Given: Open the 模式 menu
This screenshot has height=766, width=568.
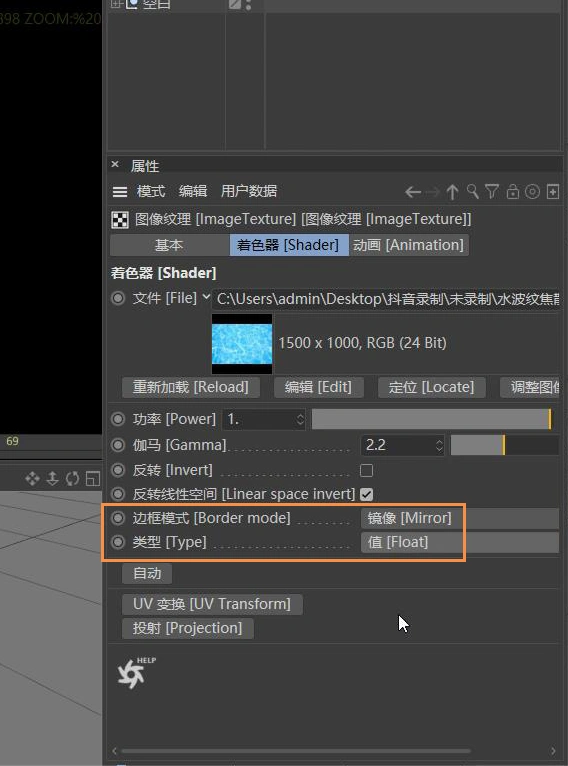Looking at the screenshot, I should (x=151, y=191).
